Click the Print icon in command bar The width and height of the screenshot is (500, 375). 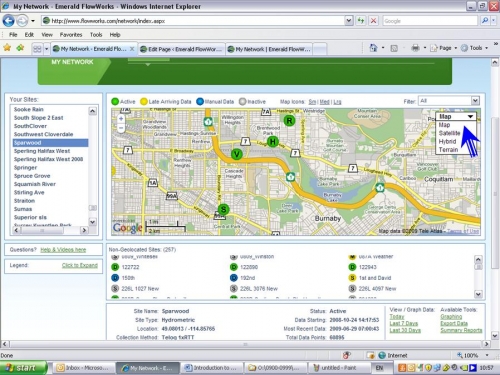(x=415, y=48)
